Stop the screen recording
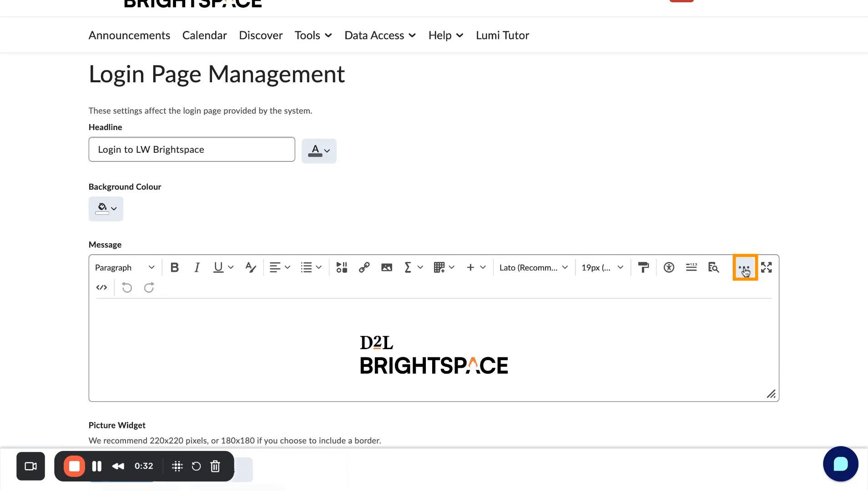Image resolution: width=868 pixels, height=491 pixels. [75, 466]
